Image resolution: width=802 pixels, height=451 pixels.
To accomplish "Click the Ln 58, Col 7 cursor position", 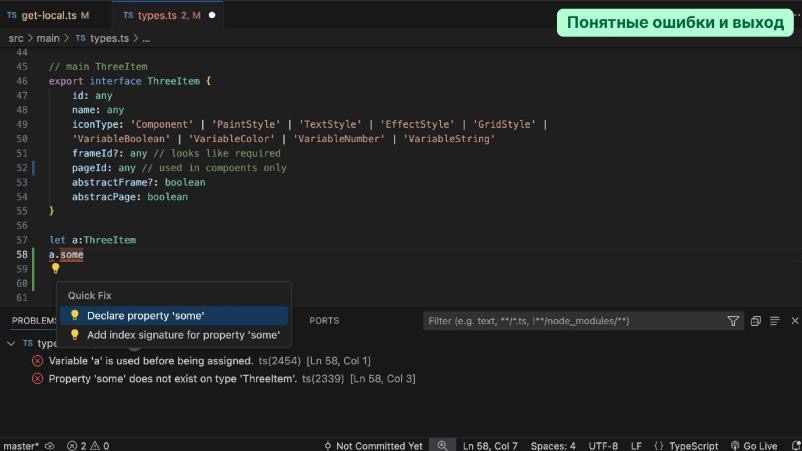I will (x=490, y=446).
